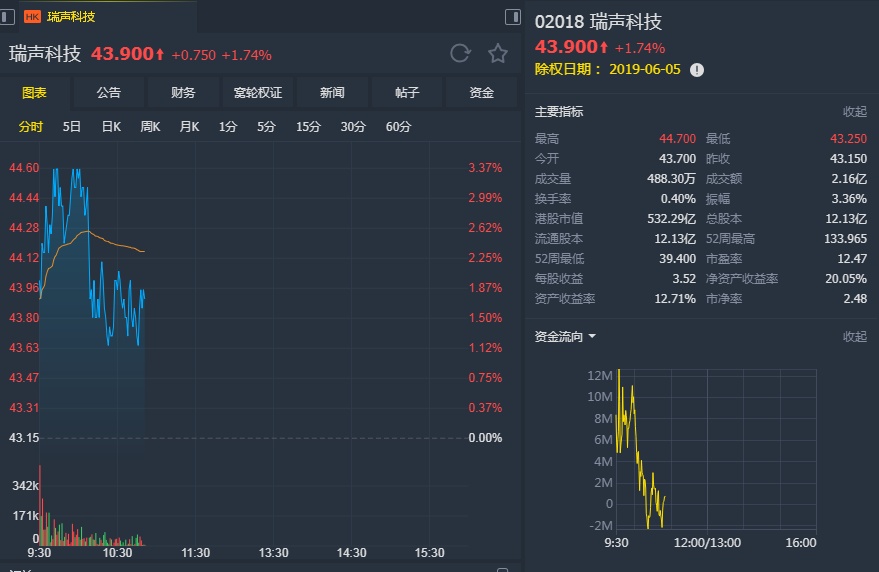This screenshot has height=572, width=879.
Task: Go to the 帖子 tab
Action: click(407, 93)
